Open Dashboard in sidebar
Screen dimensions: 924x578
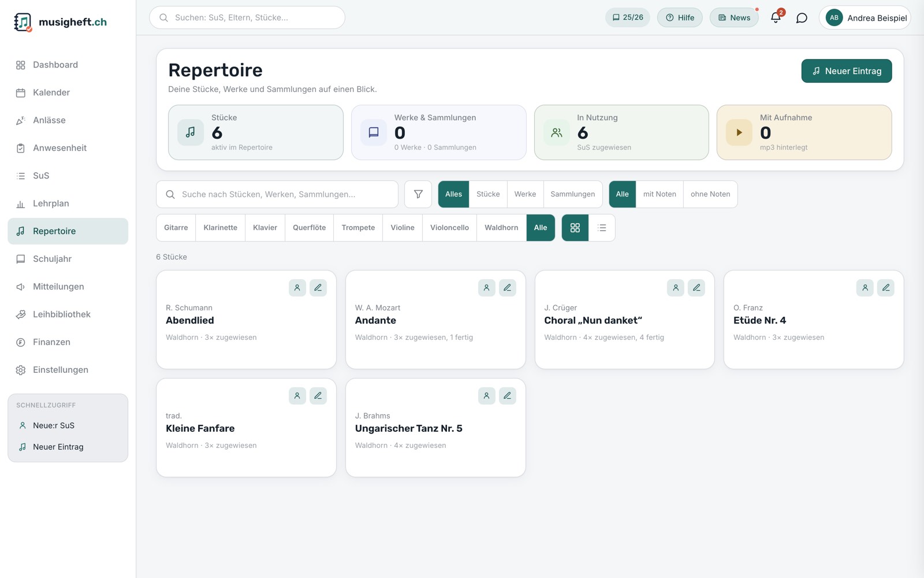pos(68,65)
